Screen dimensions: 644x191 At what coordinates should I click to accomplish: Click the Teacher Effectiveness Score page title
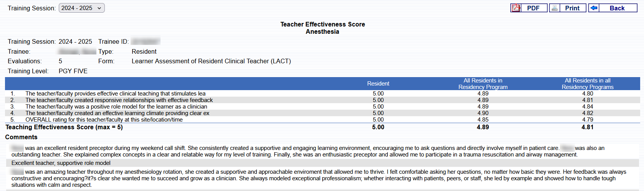point(323,25)
